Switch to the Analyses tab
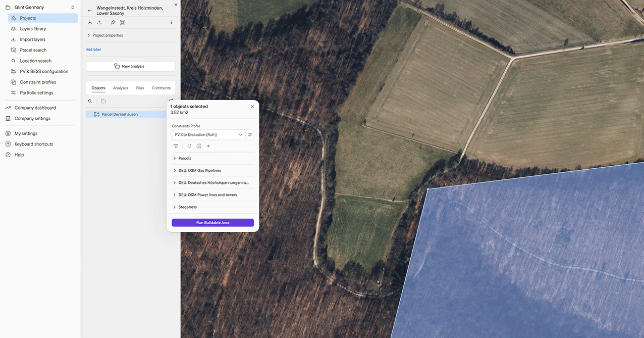 [x=121, y=88]
